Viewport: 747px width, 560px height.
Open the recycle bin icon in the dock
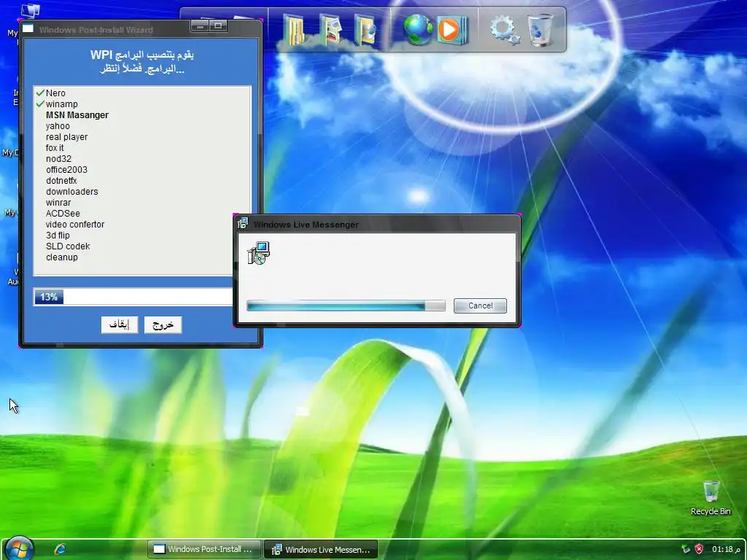click(541, 30)
